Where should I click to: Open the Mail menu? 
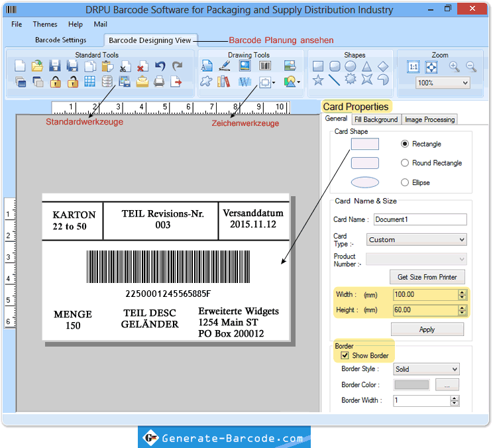[x=100, y=25]
